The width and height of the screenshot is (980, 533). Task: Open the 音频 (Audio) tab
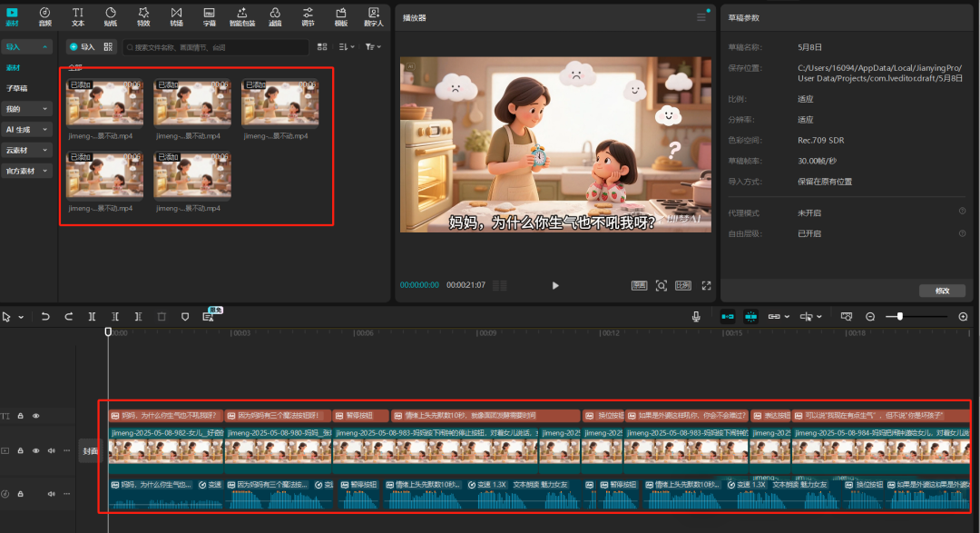point(45,16)
